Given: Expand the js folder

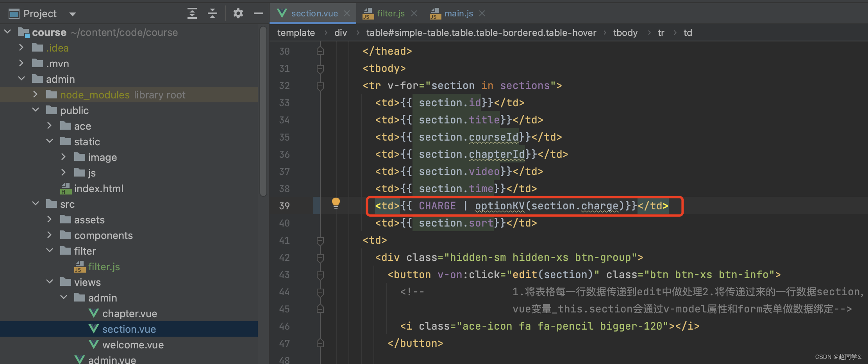Looking at the screenshot, I should (x=64, y=172).
